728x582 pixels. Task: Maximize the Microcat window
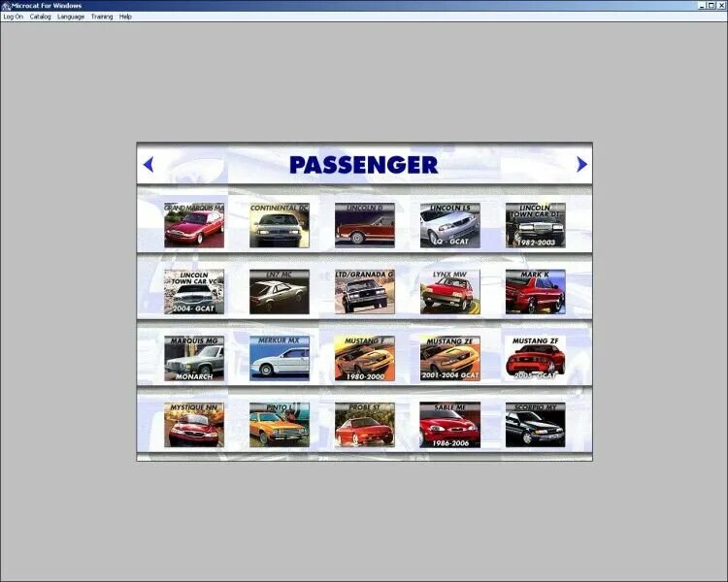pos(711,6)
